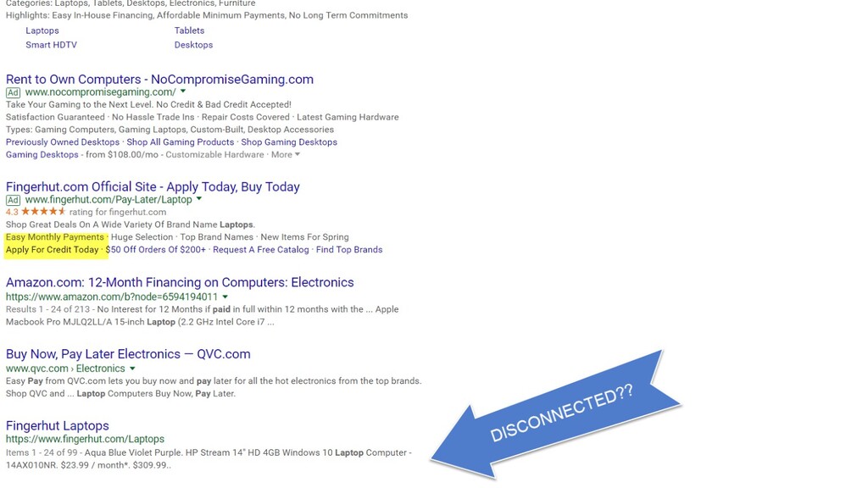Click 'Huge Selection' callout text
868x488 pixels.
[x=142, y=237]
